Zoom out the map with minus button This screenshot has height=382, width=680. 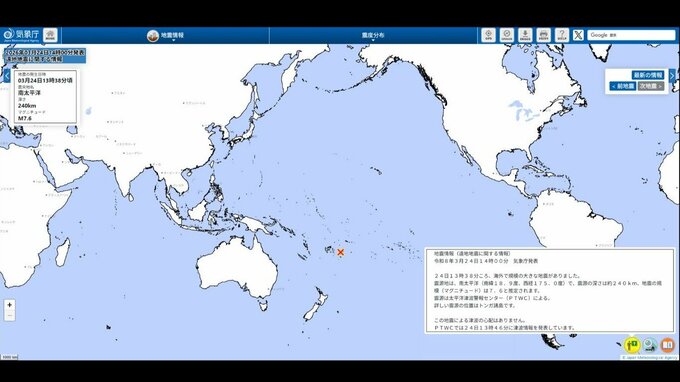point(10,316)
